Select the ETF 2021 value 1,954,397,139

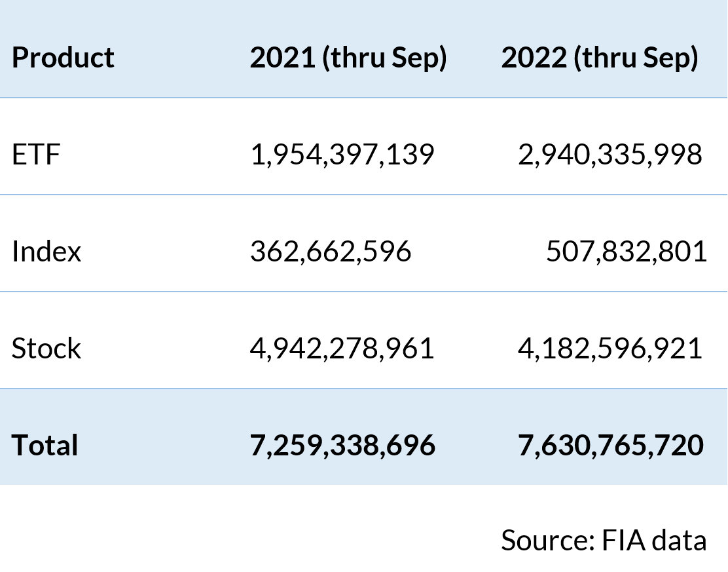[x=342, y=155]
